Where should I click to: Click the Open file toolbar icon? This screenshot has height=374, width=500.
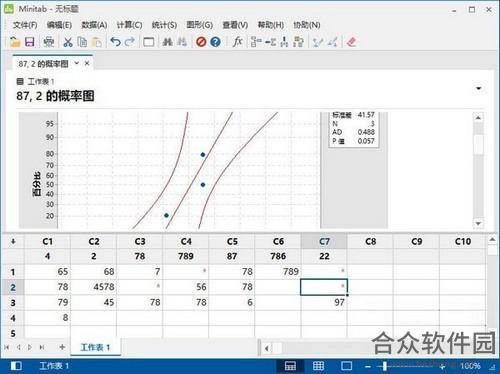click(x=15, y=42)
